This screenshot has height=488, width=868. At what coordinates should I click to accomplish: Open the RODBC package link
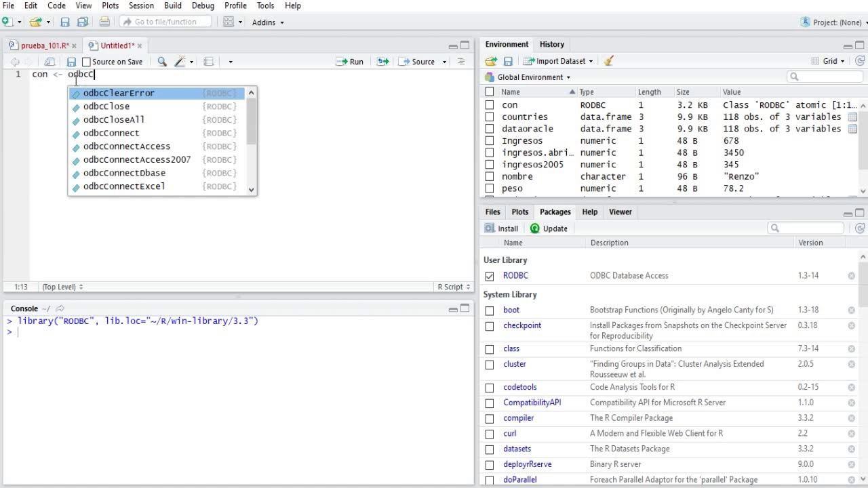tap(515, 276)
